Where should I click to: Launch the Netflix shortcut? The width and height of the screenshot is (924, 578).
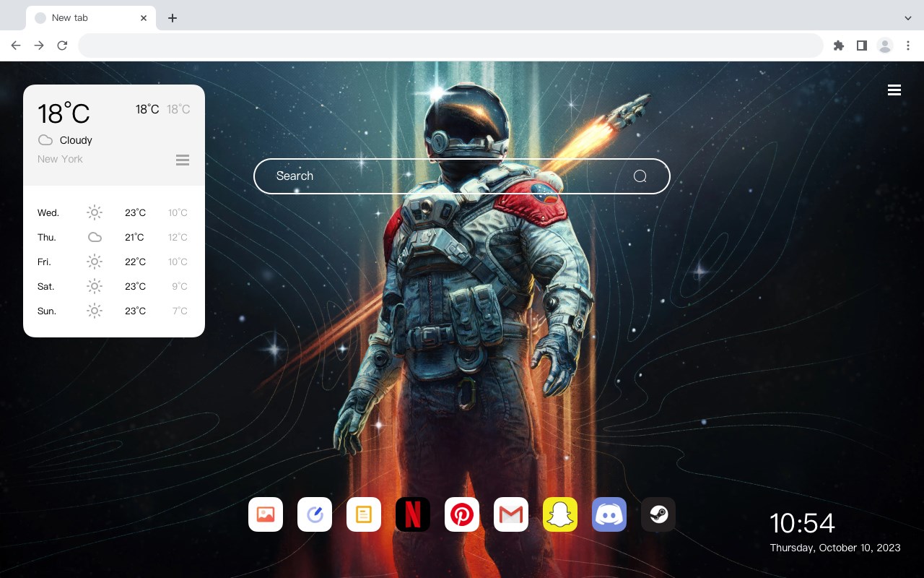413,514
